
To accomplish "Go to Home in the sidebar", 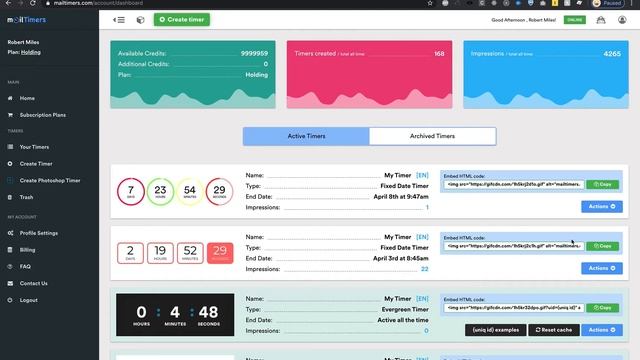I will tap(27, 98).
